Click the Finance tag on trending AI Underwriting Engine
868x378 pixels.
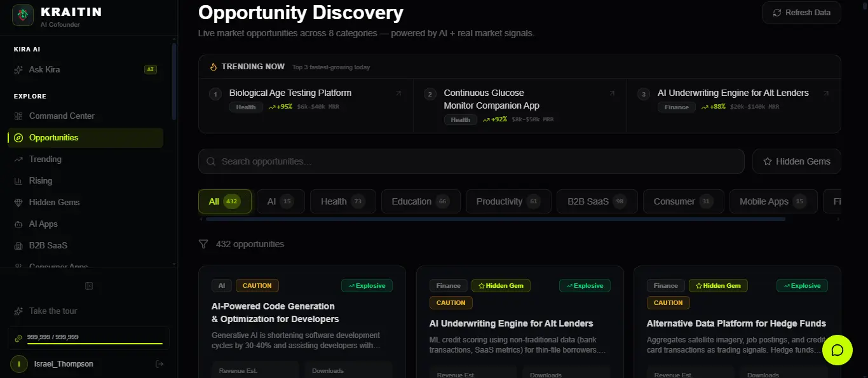tap(677, 107)
